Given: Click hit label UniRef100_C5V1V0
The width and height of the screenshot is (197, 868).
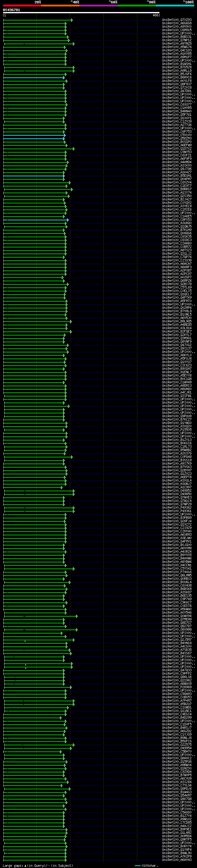Looking at the screenshot, I should point(177,135).
